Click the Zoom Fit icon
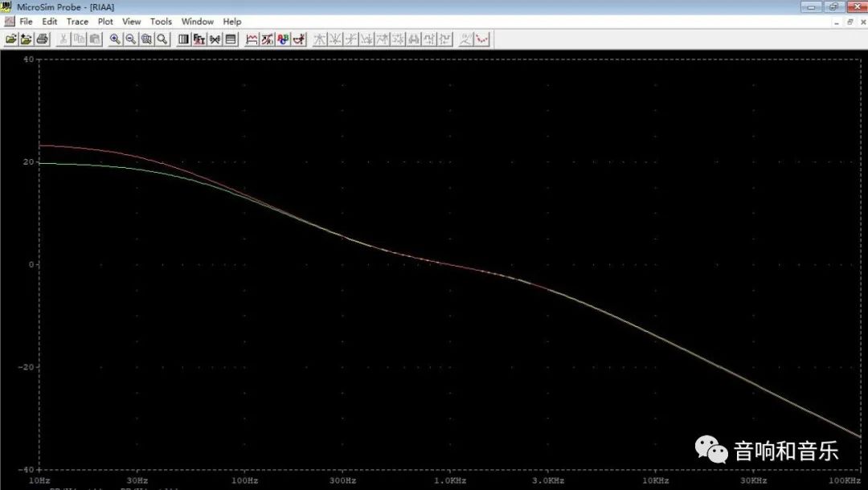This screenshot has height=490, width=868. pyautogui.click(x=162, y=39)
